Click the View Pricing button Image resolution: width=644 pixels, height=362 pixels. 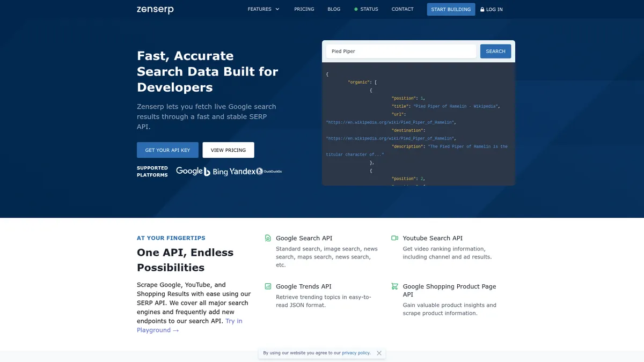[x=228, y=150]
